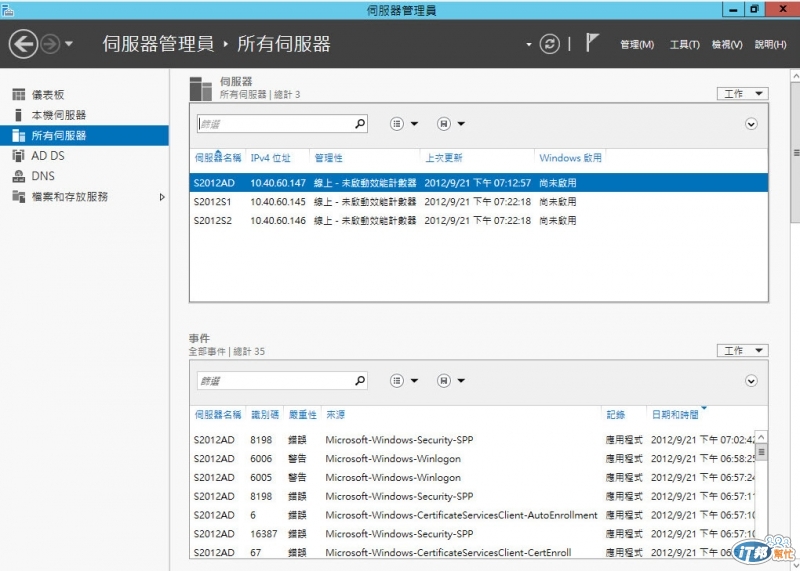Open servers saved query icon
This screenshot has height=571, width=800.
click(x=444, y=123)
